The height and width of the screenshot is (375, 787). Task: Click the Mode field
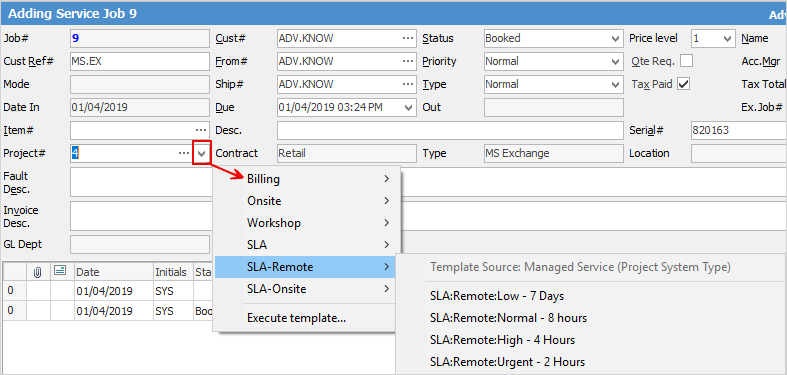[140, 84]
